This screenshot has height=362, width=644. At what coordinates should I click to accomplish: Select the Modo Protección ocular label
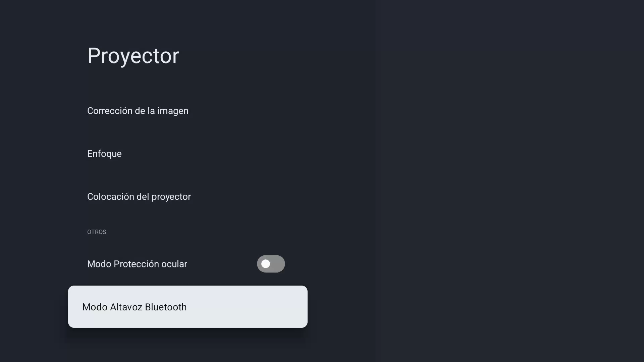point(137,264)
